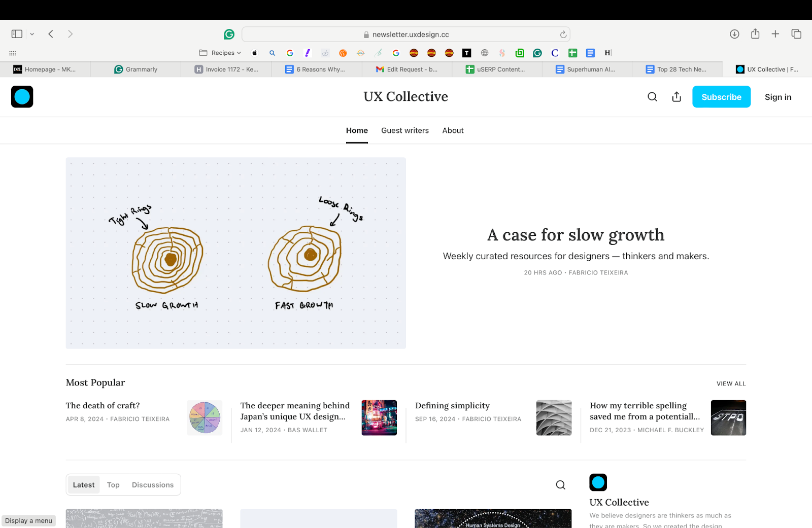
Task: Click the Sign in link
Action: tap(778, 97)
